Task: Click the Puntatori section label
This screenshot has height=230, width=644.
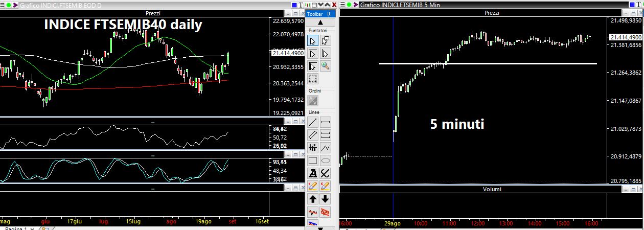Action: [318, 31]
